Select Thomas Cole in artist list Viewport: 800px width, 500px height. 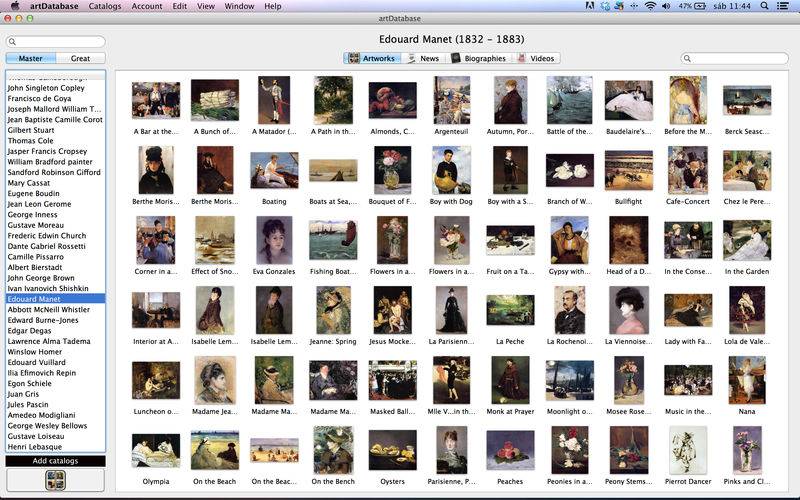(55, 140)
